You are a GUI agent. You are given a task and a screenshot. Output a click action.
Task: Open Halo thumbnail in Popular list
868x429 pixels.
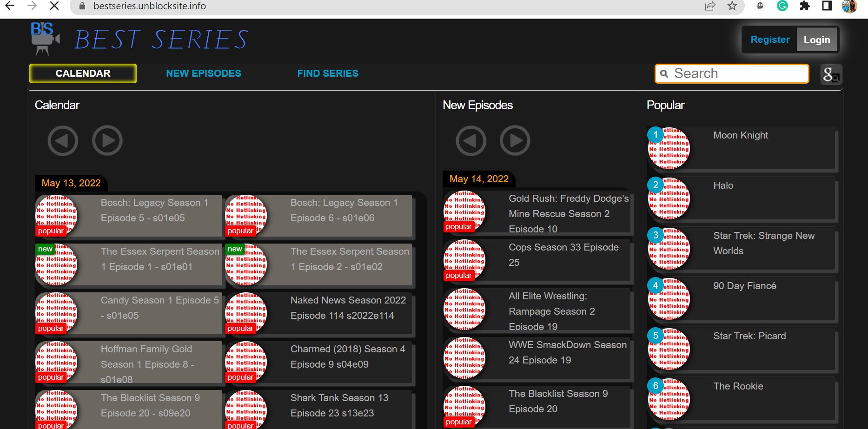point(669,199)
